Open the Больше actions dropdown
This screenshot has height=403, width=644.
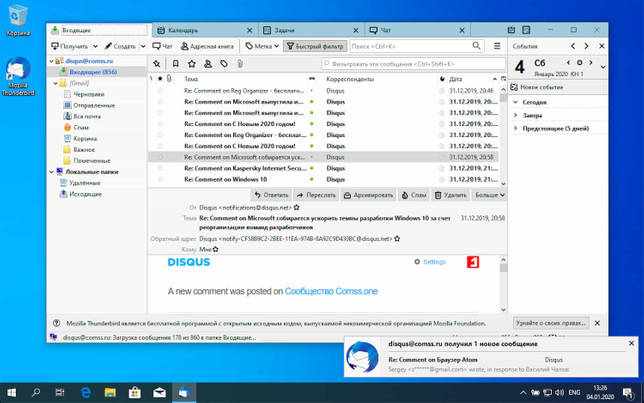coord(489,195)
